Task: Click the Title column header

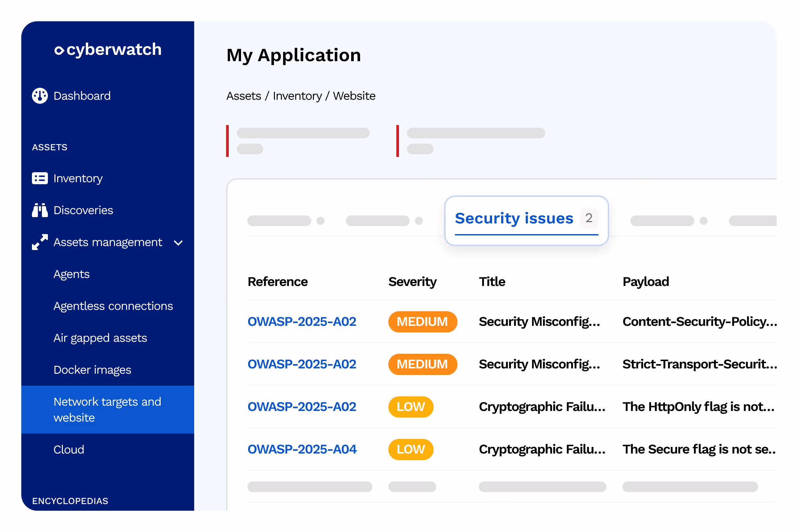Action: pos(492,282)
